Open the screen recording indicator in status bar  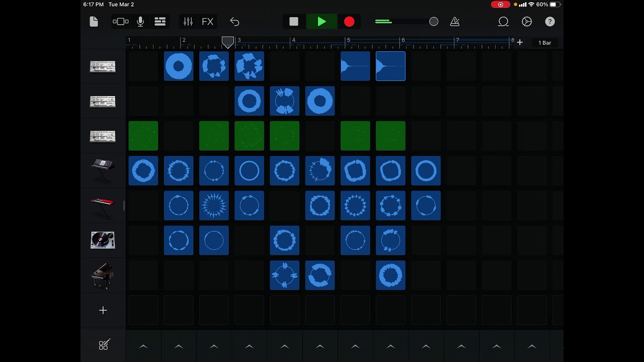click(500, 5)
